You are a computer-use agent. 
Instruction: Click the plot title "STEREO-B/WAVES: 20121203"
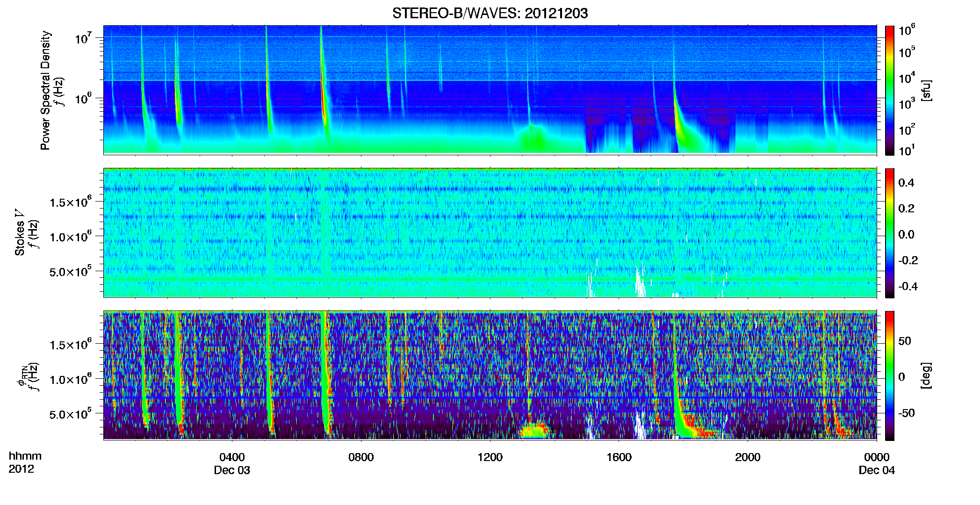point(490,14)
